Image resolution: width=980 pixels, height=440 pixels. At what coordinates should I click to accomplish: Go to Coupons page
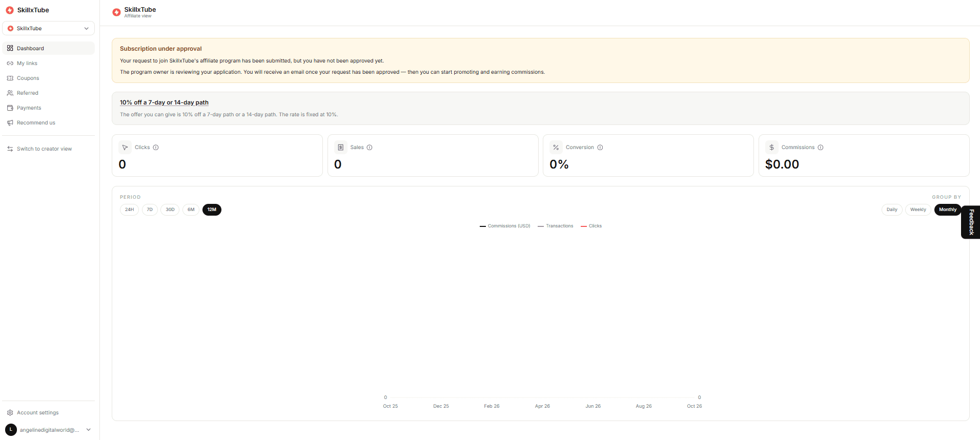tap(49, 78)
